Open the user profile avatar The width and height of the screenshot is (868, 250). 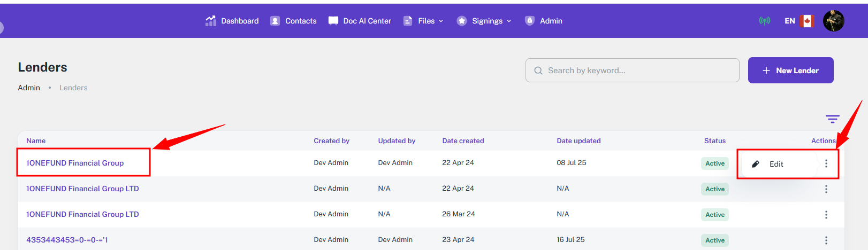(833, 21)
